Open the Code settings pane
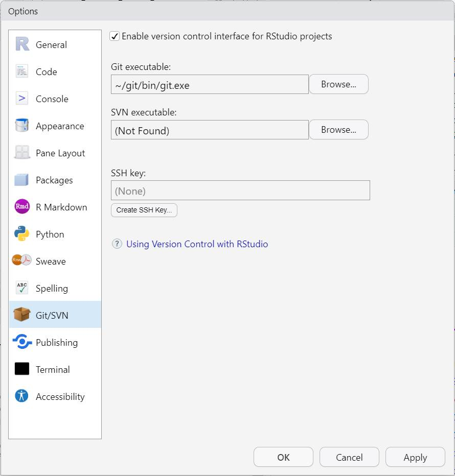 pos(21,72)
